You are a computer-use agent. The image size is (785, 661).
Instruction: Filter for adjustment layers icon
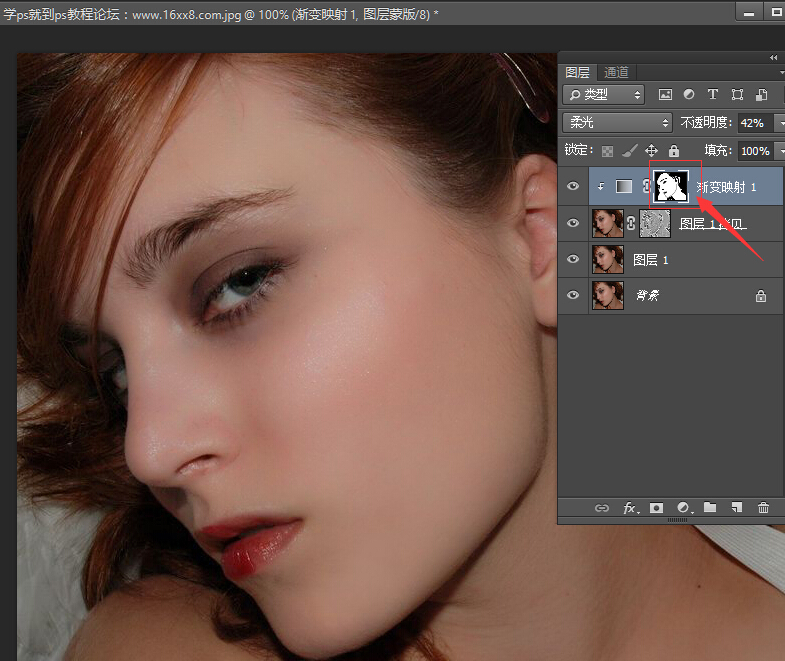tap(689, 95)
